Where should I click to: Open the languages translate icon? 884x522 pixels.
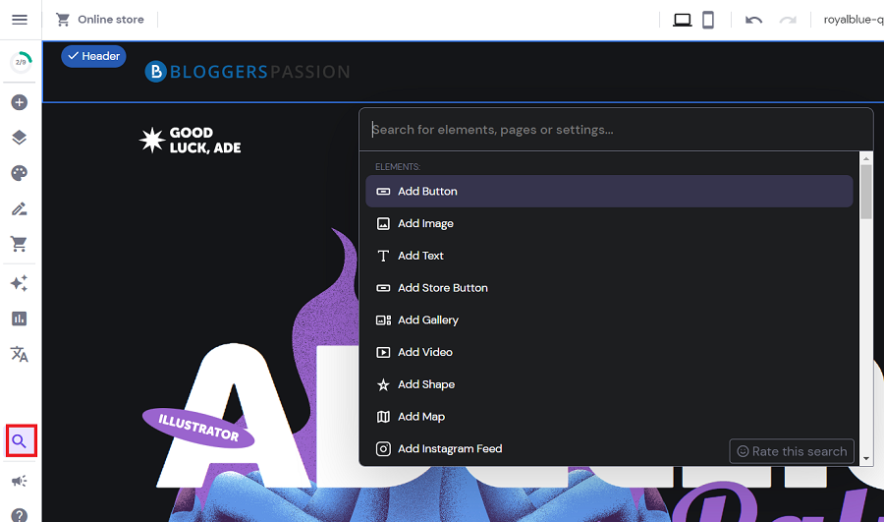pyautogui.click(x=19, y=355)
